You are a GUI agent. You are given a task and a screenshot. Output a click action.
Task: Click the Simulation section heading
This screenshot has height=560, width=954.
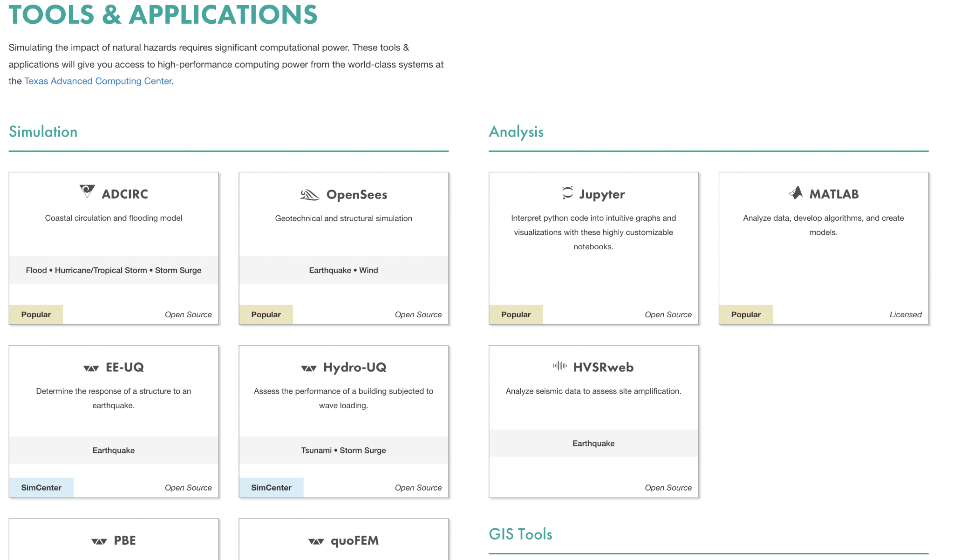43,132
